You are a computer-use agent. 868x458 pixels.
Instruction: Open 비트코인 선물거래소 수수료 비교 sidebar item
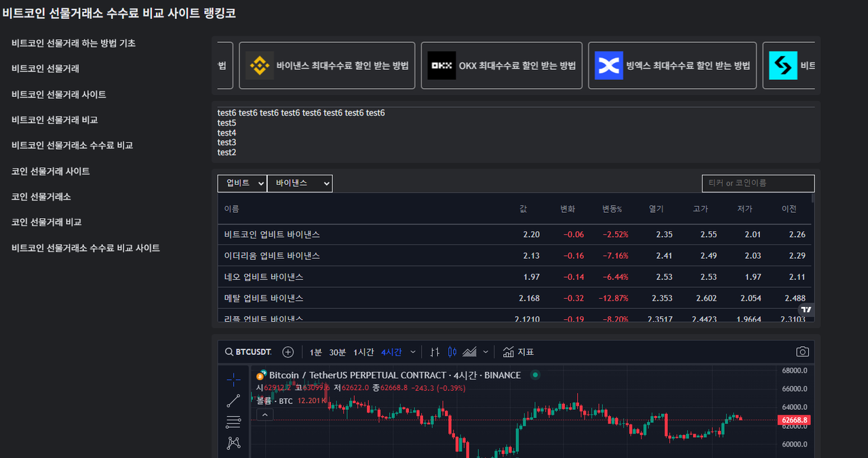[x=72, y=146]
